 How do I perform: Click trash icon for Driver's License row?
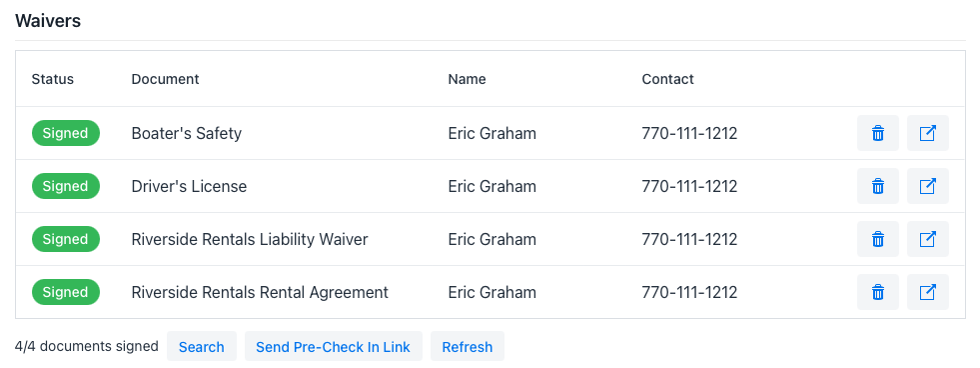[877, 186]
